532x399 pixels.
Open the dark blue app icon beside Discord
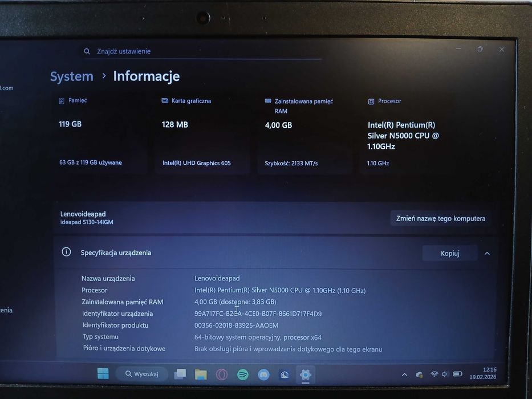(285, 375)
